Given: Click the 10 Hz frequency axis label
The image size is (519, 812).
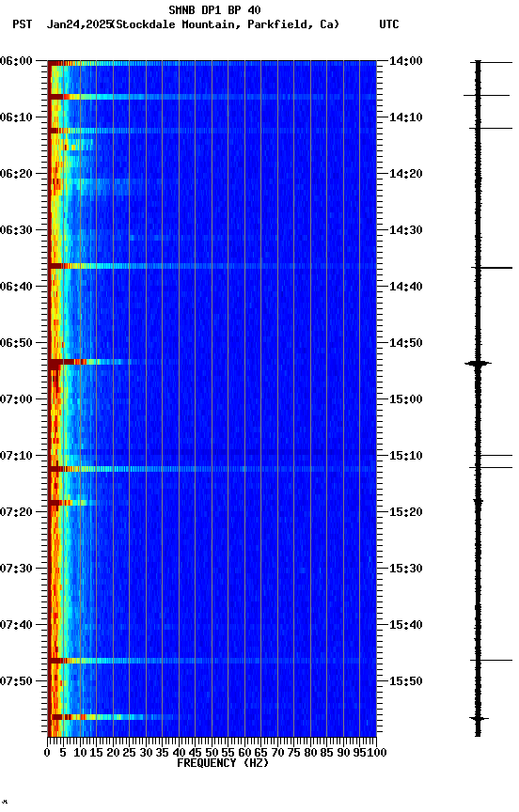Looking at the screenshot, I should (x=80, y=753).
